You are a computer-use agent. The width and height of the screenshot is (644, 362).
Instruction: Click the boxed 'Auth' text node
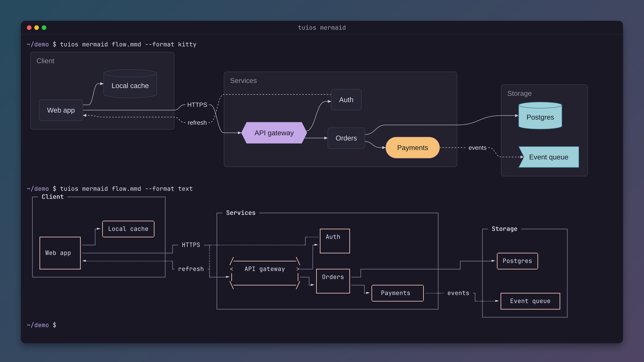point(335,241)
